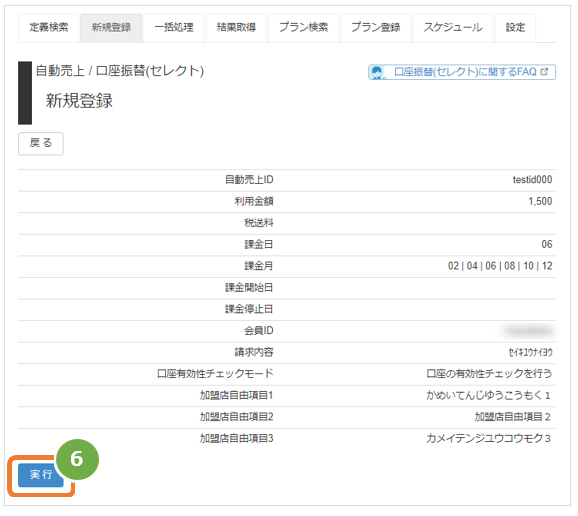Open the 定義検索 tab
578x516 pixels.
[48, 28]
